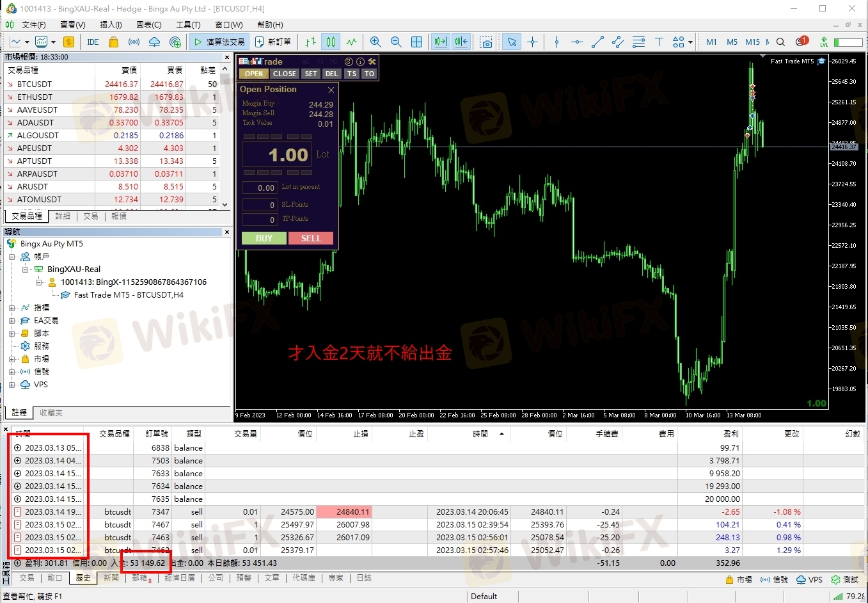Open the 幫助(H) menu

(269, 24)
